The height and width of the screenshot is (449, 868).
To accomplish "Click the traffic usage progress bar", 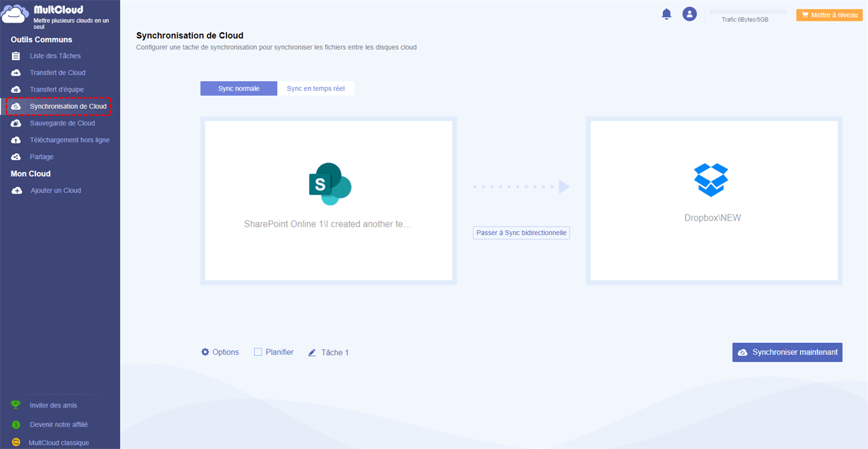I will click(748, 12).
